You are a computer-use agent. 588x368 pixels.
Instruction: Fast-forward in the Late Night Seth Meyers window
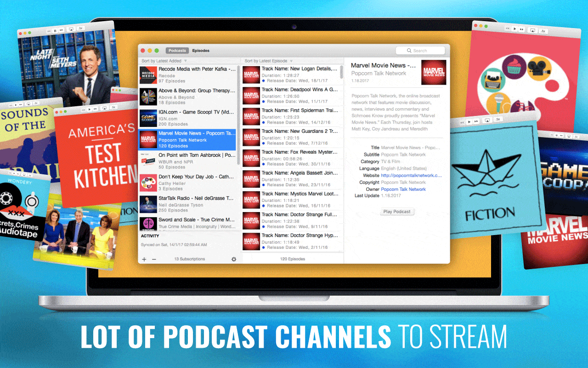tap(61, 30)
